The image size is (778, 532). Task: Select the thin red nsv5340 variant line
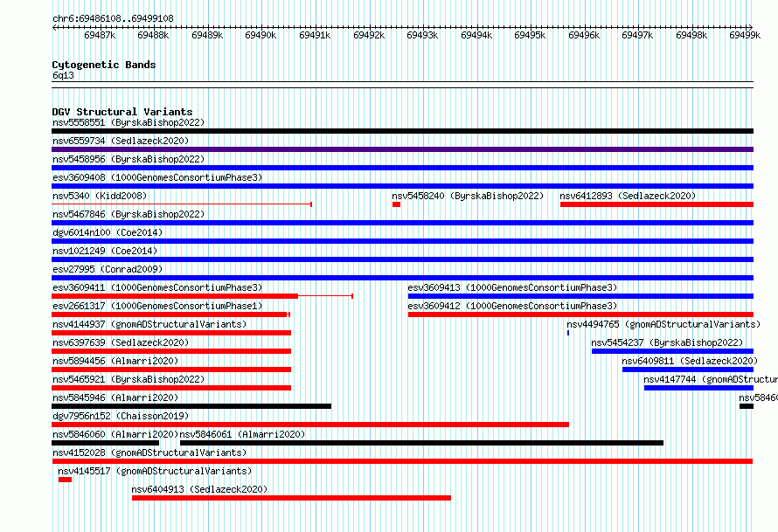182,204
